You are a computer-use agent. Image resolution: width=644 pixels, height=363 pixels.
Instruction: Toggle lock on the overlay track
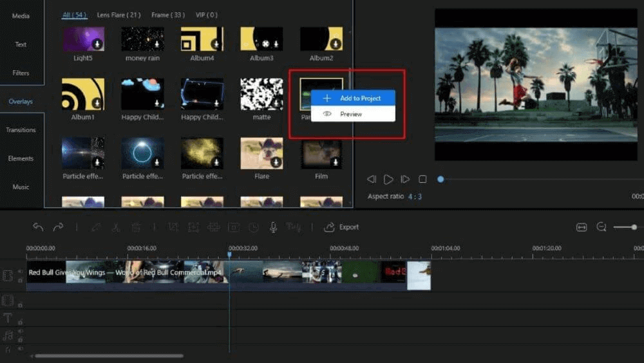(x=20, y=304)
